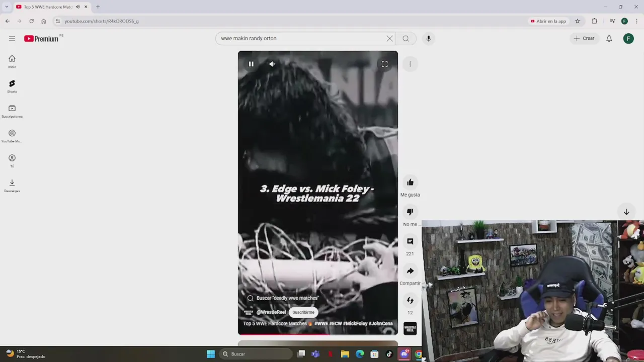Open the YouTube account avatar menu
644x362 pixels.
pyautogui.click(x=628, y=38)
